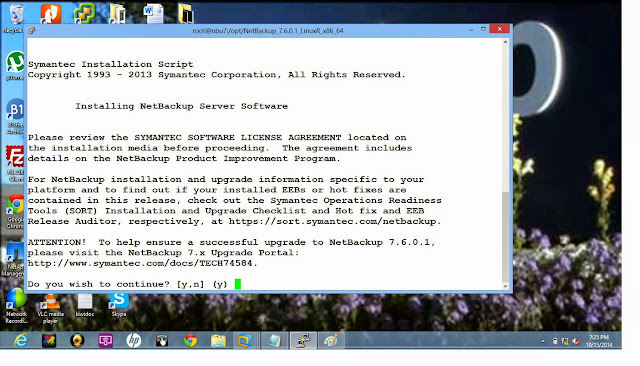Image resolution: width=640 pixels, height=366 pixels.
Task: Launch Skype from the desktop
Action: (x=119, y=305)
